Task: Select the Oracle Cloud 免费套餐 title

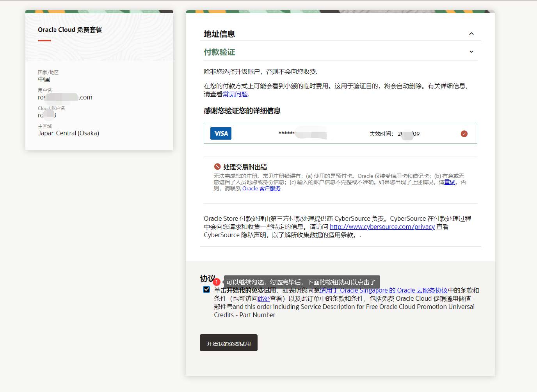Action: click(x=70, y=30)
